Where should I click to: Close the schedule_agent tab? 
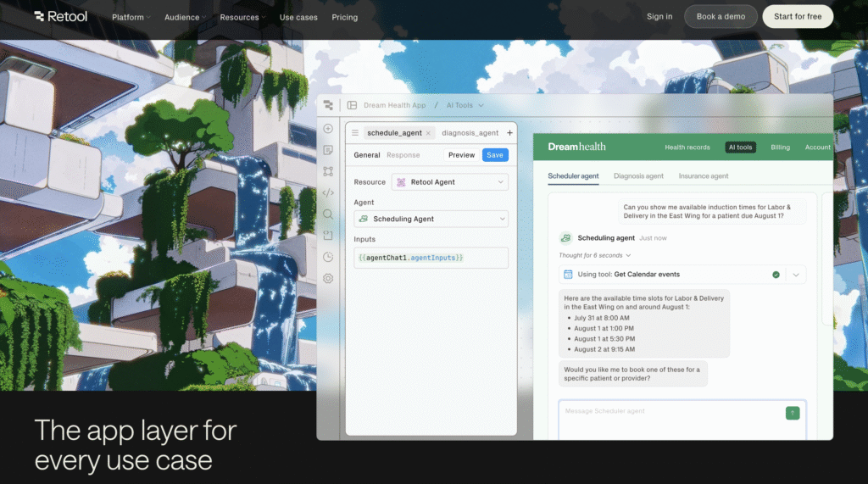coord(428,133)
